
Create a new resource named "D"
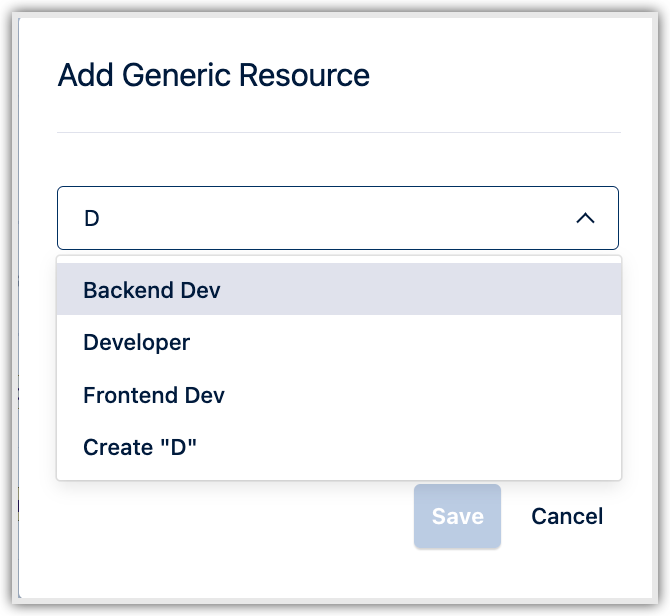tap(140, 447)
